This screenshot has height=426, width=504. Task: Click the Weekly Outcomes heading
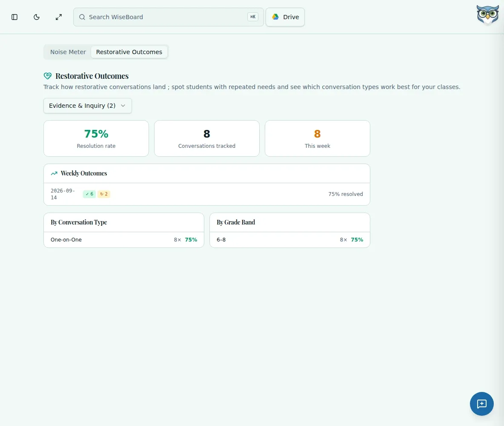(84, 173)
